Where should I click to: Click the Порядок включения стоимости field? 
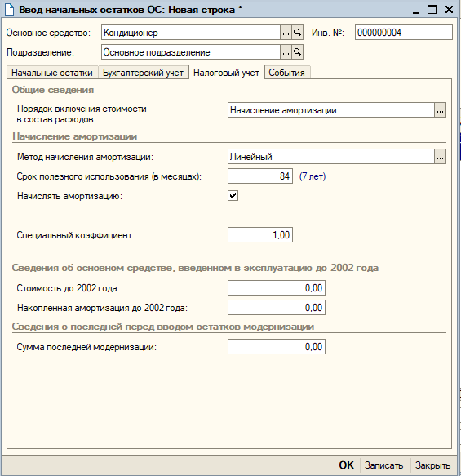click(x=331, y=110)
